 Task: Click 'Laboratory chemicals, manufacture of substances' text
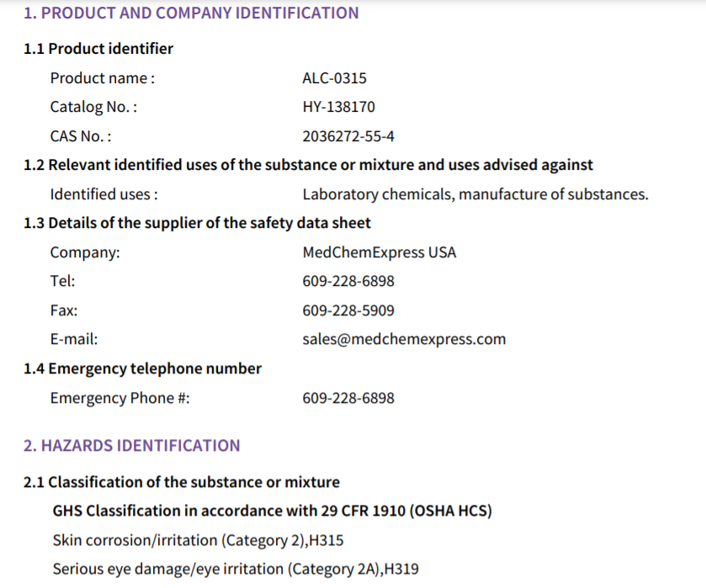(475, 194)
